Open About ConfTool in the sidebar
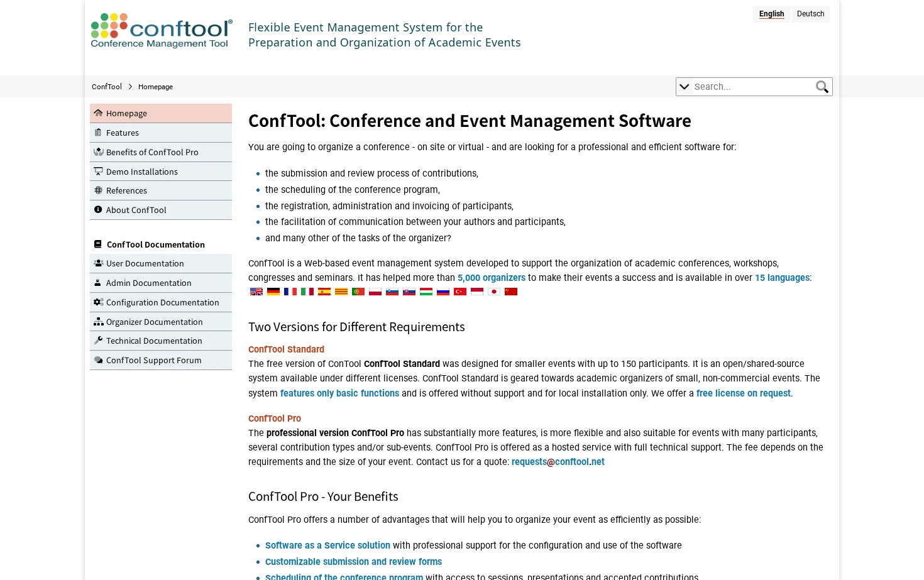924x580 pixels. point(161,210)
